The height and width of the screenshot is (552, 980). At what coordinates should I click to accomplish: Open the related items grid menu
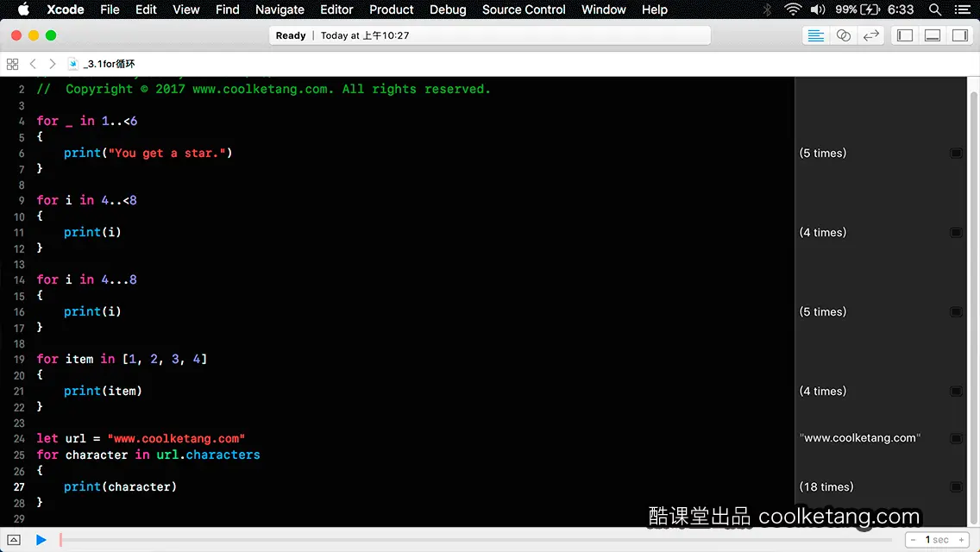click(12, 64)
